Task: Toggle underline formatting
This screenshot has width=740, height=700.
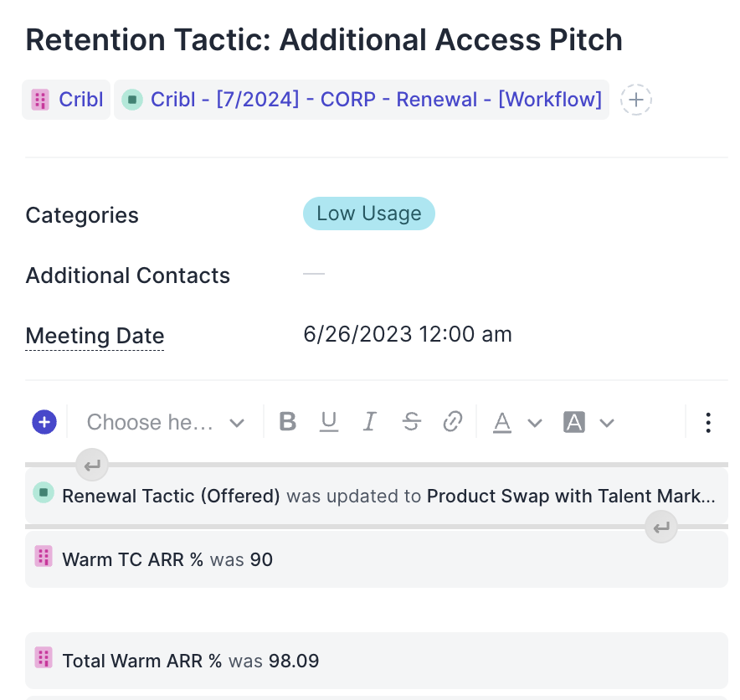Action: [329, 422]
